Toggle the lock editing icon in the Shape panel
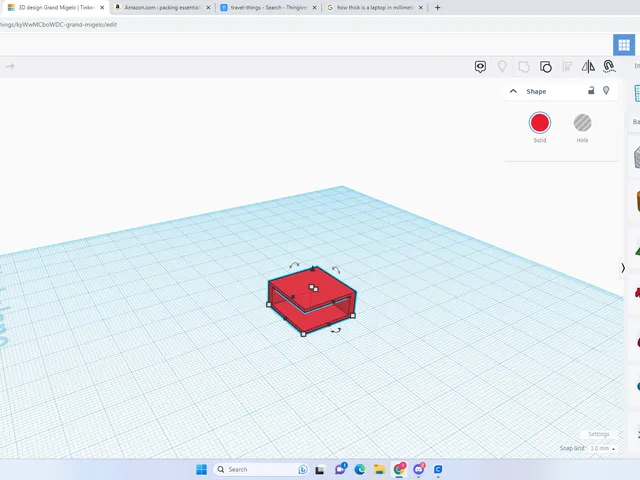 pyautogui.click(x=591, y=91)
